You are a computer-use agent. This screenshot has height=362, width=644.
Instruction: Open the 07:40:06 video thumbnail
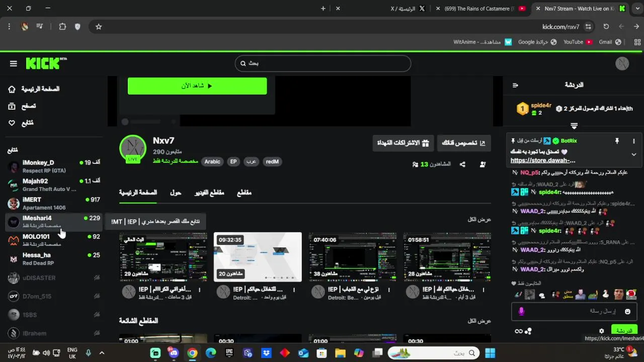pyautogui.click(x=352, y=257)
